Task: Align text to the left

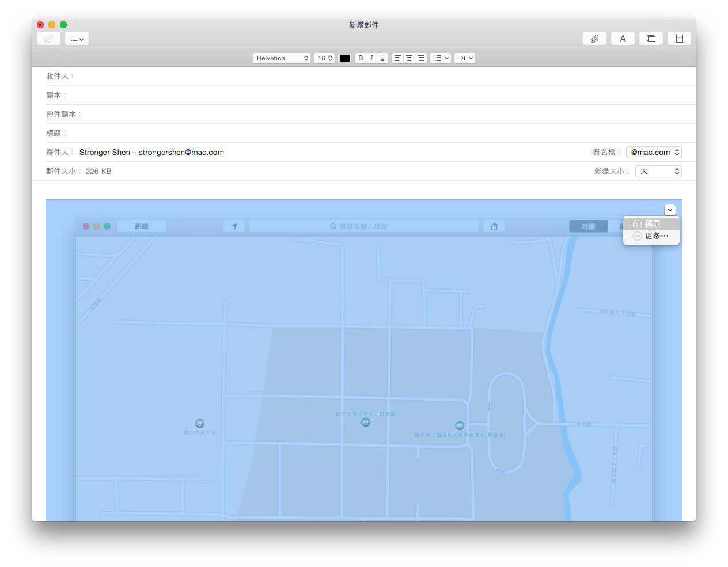Action: pyautogui.click(x=397, y=58)
